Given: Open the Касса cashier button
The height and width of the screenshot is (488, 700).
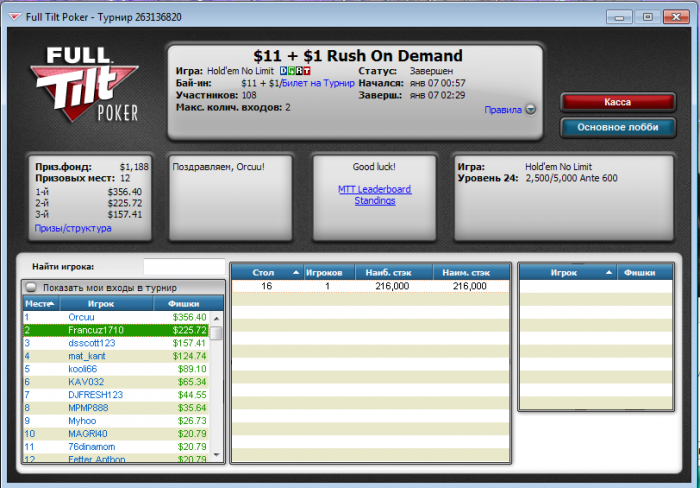Looking at the screenshot, I should coord(618,102).
